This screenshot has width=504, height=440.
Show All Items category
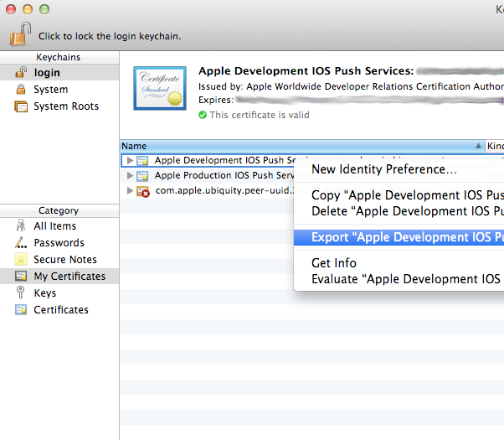59,226
